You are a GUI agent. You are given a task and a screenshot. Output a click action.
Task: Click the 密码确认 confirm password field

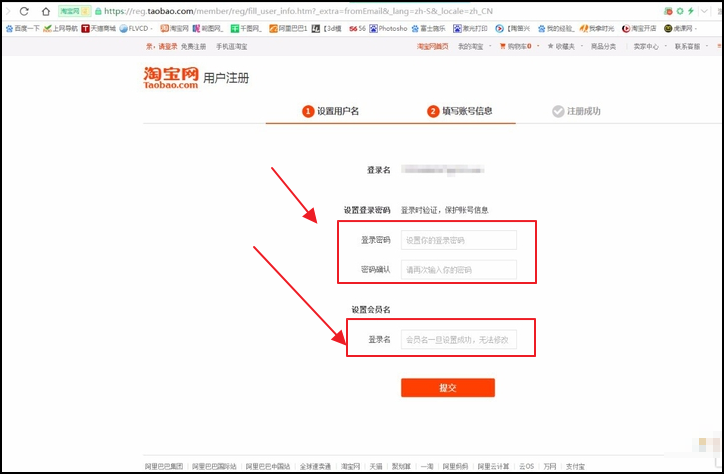pyautogui.click(x=459, y=270)
